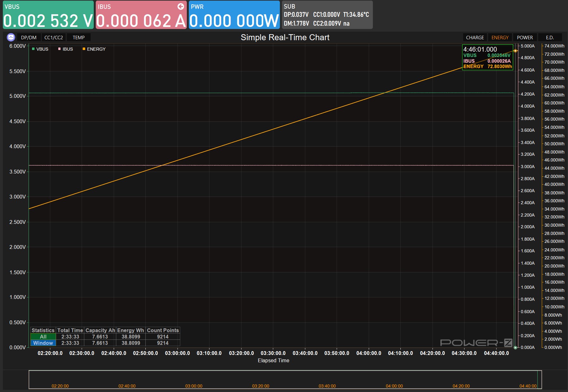Toggle the DP/DM curve button
Viewport: 568px width, 392px height.
click(x=29, y=37)
